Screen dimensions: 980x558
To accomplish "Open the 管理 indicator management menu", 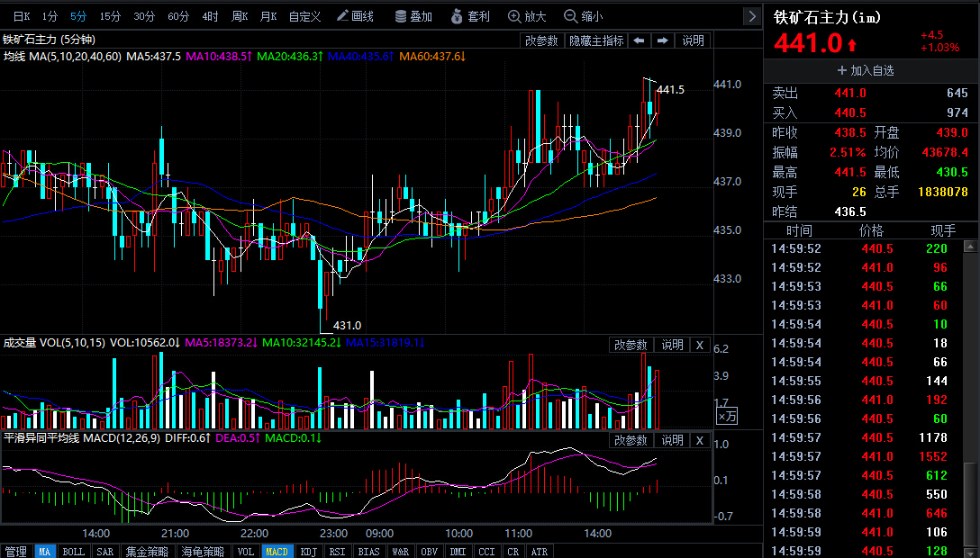I will (x=15, y=551).
